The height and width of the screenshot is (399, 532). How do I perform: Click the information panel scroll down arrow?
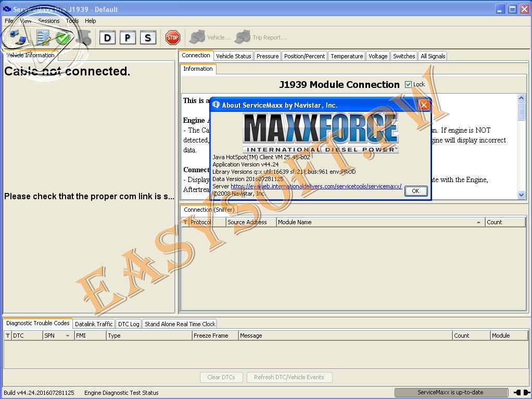point(521,195)
